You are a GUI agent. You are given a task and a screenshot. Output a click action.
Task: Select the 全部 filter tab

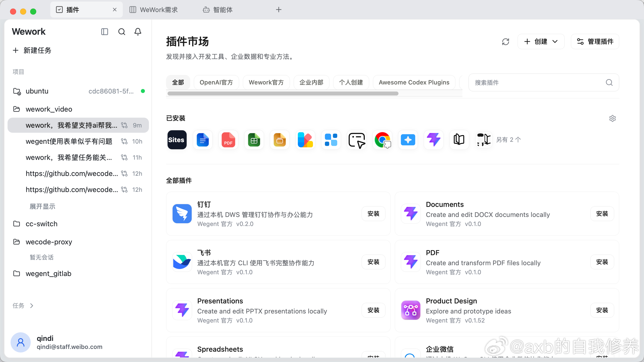[x=178, y=82]
